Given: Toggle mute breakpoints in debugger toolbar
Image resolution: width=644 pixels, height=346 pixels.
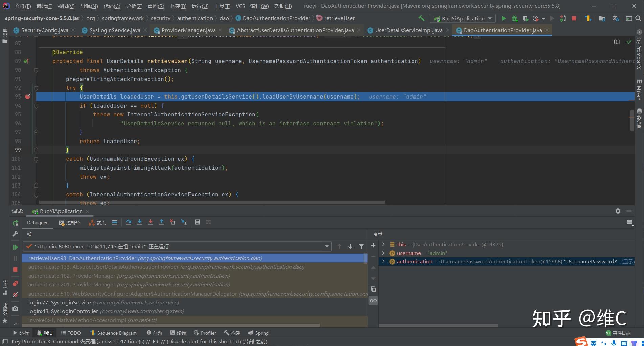Looking at the screenshot, I should click(15, 295).
